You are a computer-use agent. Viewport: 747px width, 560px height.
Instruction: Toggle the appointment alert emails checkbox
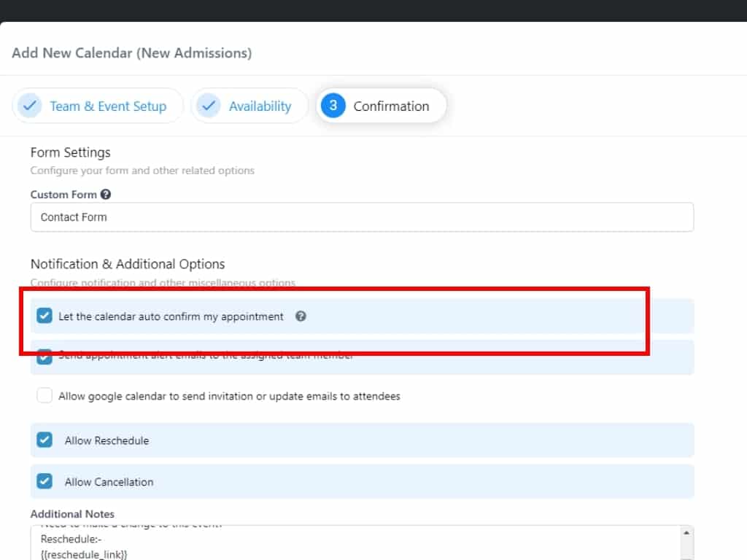44,358
